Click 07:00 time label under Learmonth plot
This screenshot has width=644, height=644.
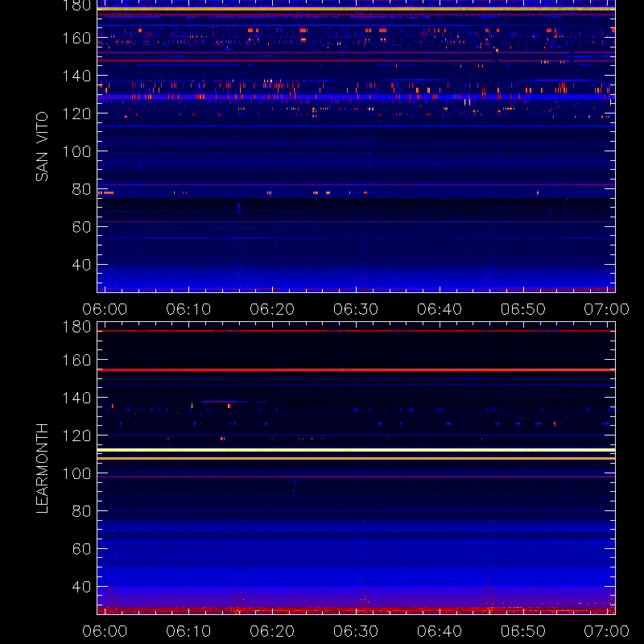[x=607, y=631]
